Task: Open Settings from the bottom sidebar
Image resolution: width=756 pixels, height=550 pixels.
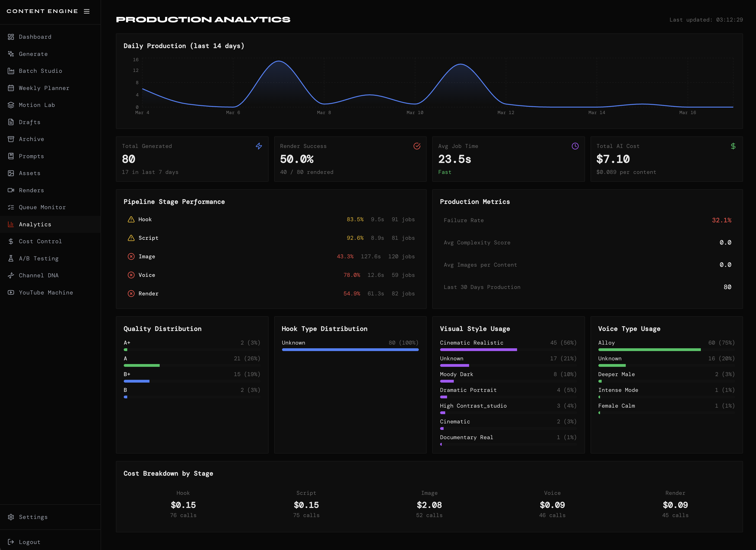Action: (x=33, y=517)
